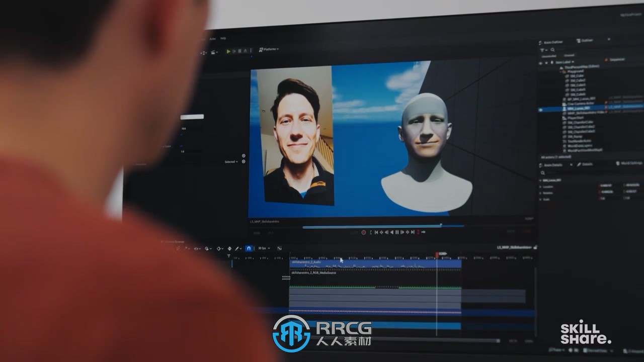The height and width of the screenshot is (362, 644).
Task: Toggle first blue checkbox in left panel
Action: (x=182, y=135)
